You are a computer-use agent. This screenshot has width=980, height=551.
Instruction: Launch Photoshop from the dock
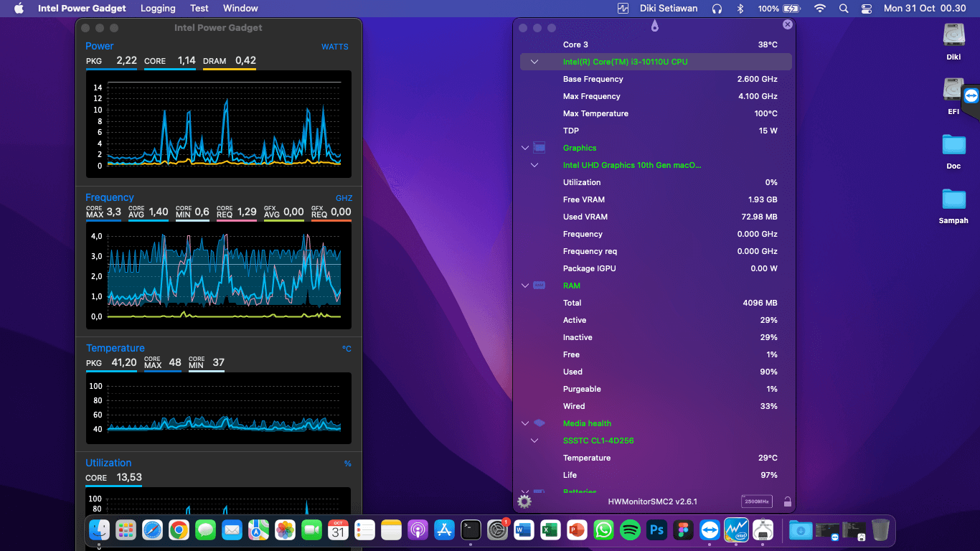[656, 530]
